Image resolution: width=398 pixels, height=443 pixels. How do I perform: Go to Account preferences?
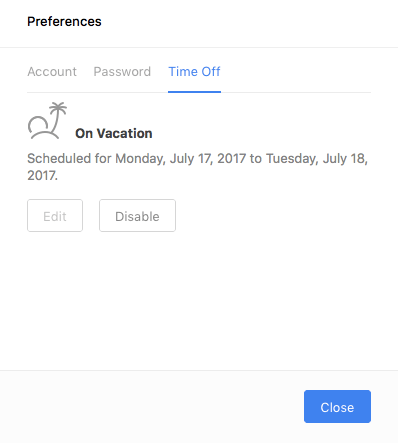point(52,72)
